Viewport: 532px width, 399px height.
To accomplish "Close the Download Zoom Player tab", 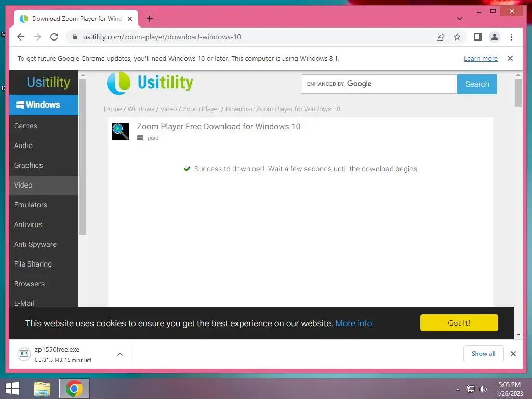I will tap(129, 19).
